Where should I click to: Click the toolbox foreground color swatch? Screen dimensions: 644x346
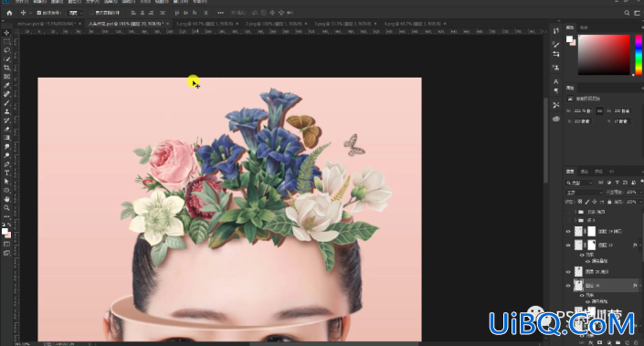click(5, 232)
